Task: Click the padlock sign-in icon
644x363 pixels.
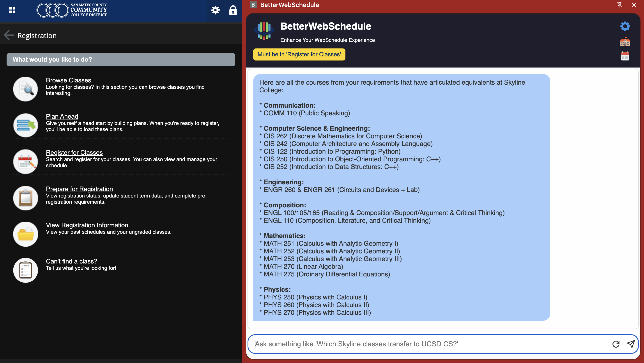Action: (x=233, y=10)
